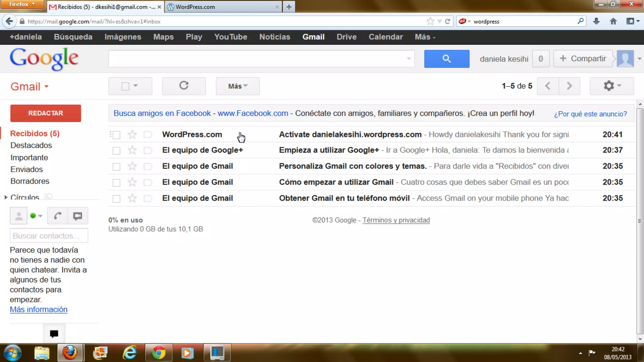Viewport: 644px width, 362px height.
Task: Click the page vertical scrollbar
Action: click(640, 221)
